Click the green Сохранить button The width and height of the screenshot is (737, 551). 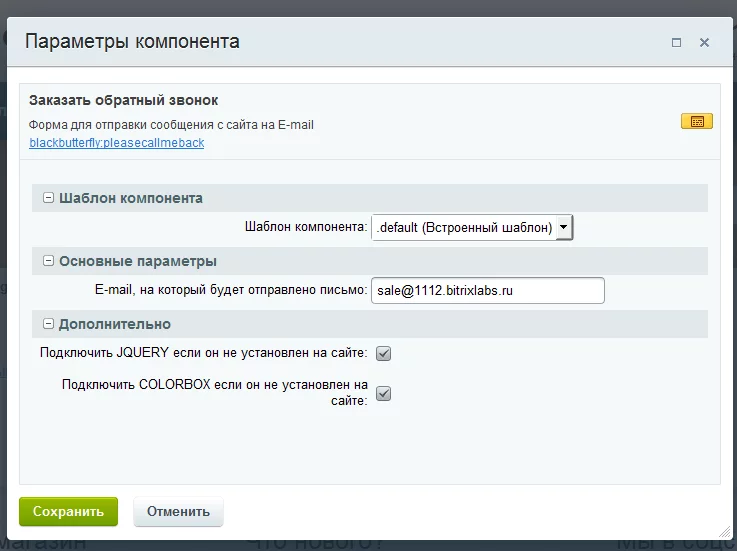tap(68, 512)
